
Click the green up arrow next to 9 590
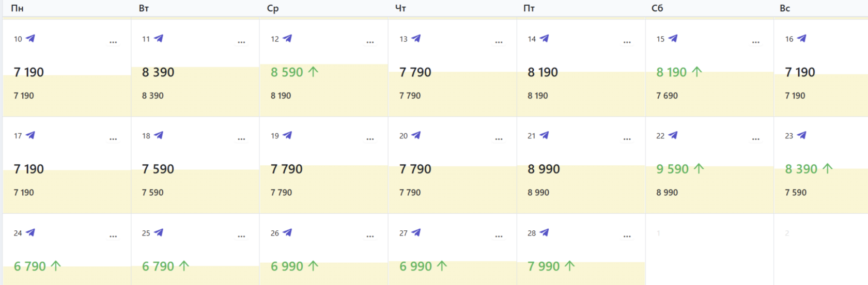[x=699, y=169]
